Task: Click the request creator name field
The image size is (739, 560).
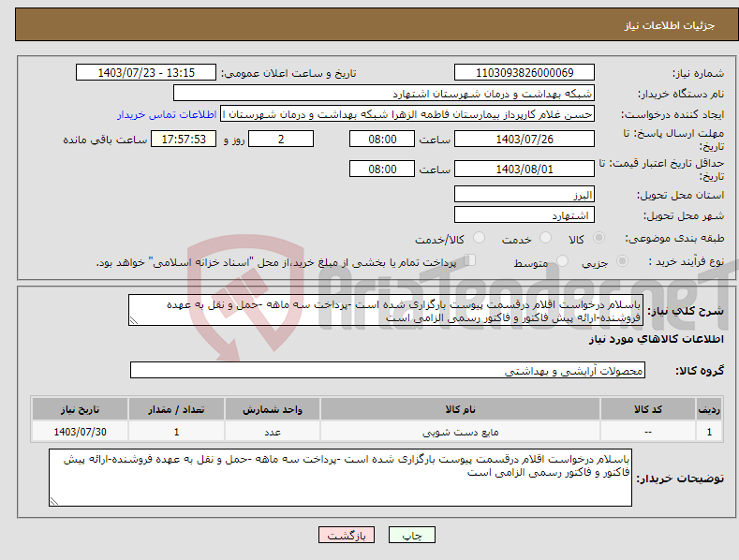Action: click(x=407, y=114)
